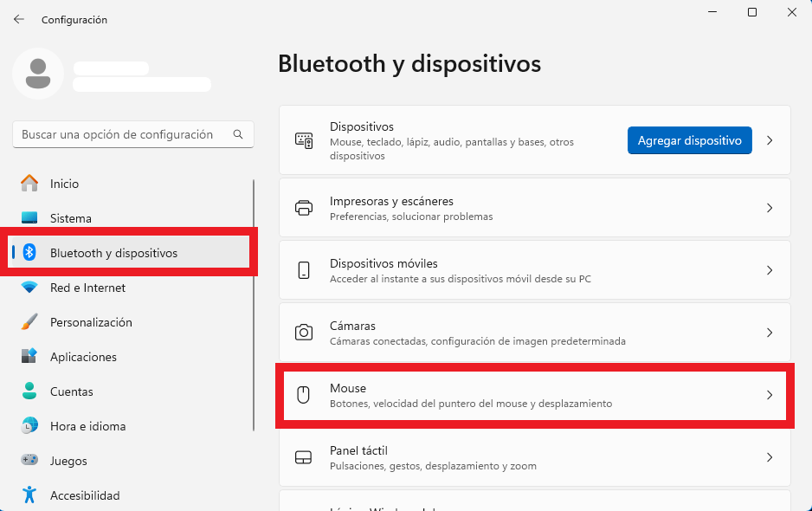Screen dimensions: 812x511
Task: Click the printer icon for Impresoras
Action: (x=304, y=208)
